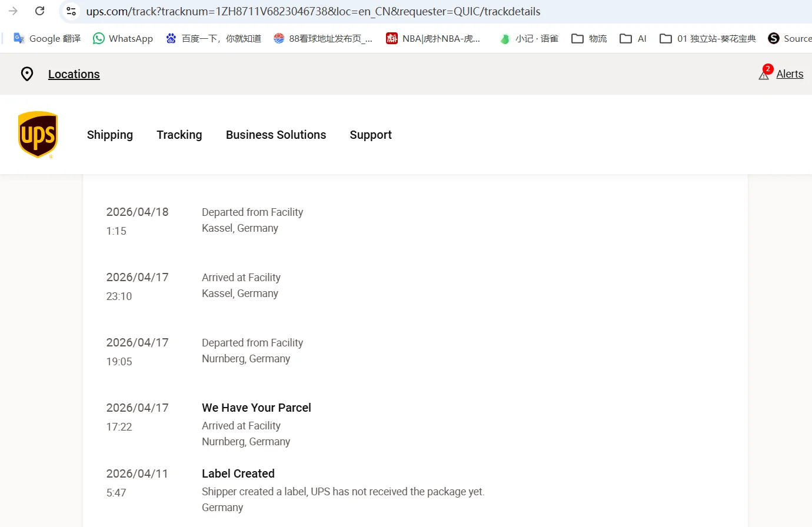Open the NBA 虎扑 bookmark

point(433,38)
